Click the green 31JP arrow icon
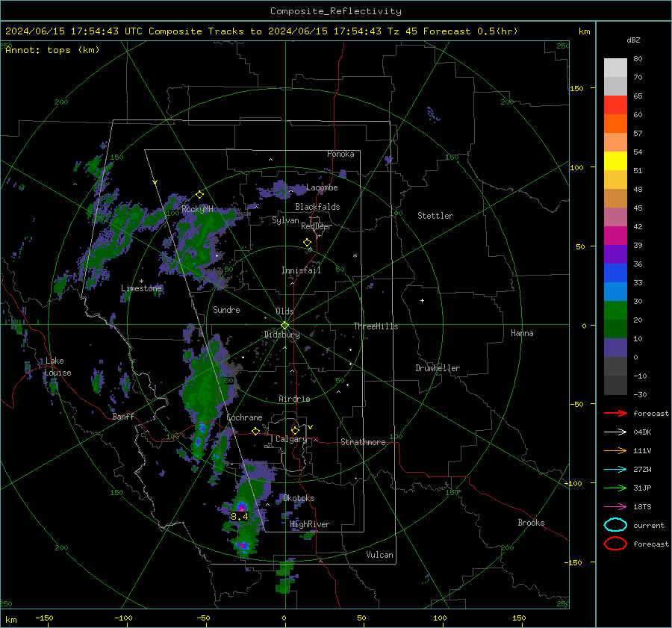The height and width of the screenshot is (628, 672). coord(615,488)
